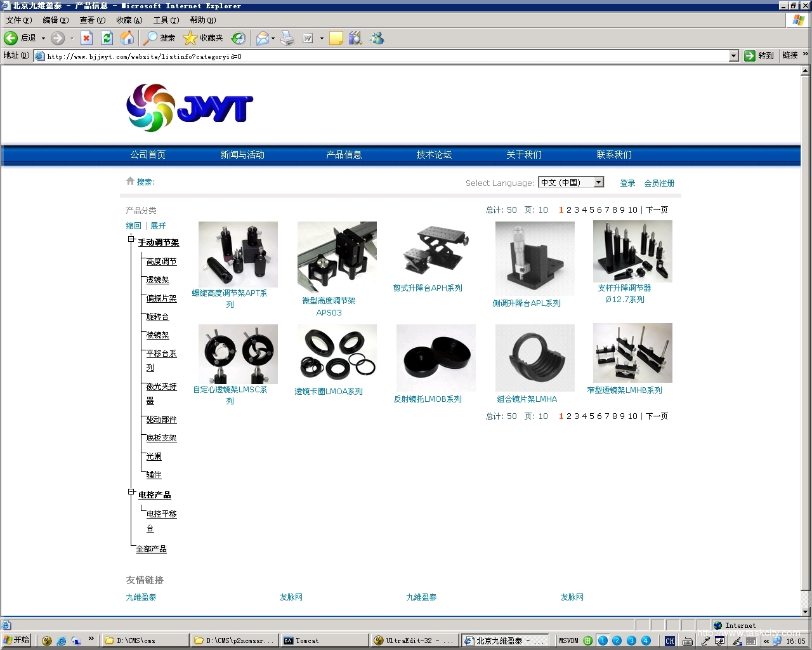Open the Select Language dropdown

(598, 183)
